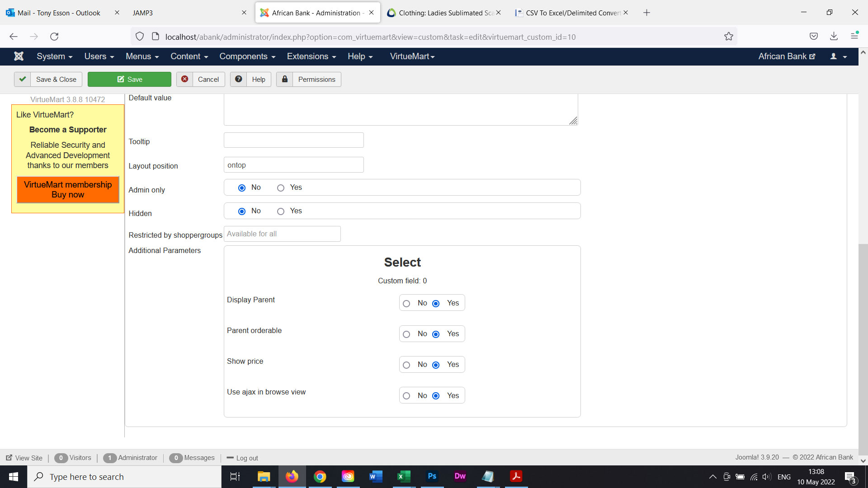Click the red Cancel icon
868x488 pixels.
(x=184, y=79)
